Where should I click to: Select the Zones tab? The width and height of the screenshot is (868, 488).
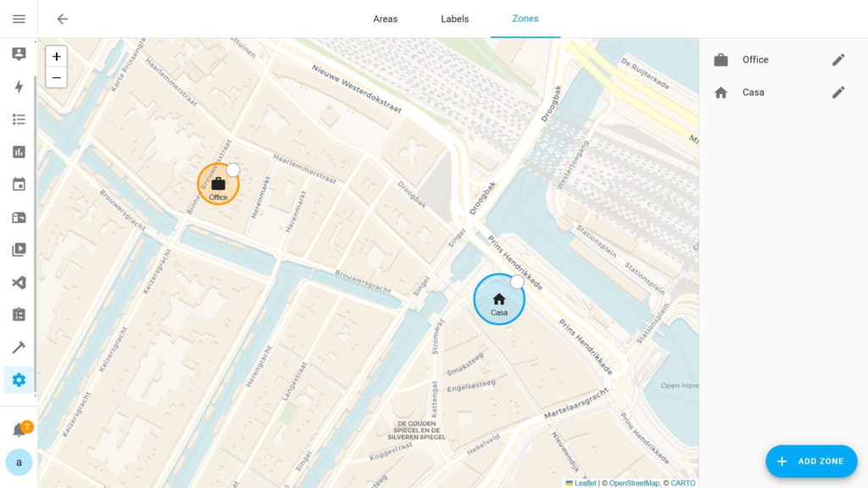[x=525, y=19]
